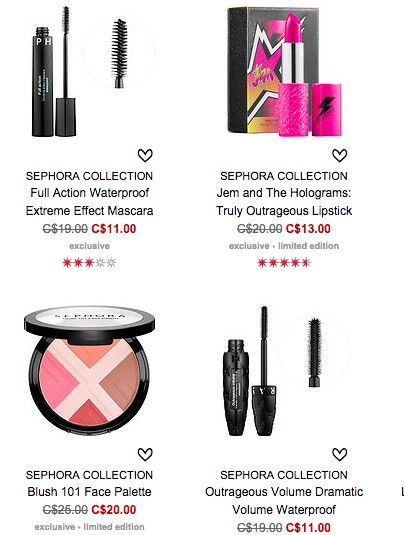Click the star rating under Jem lipstick
The height and width of the screenshot is (535, 404).
284,263
